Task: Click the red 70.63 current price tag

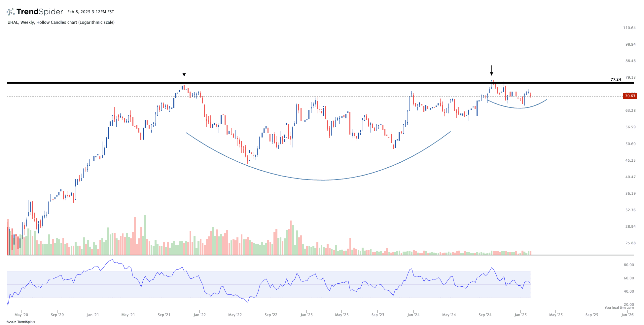Action: point(629,96)
